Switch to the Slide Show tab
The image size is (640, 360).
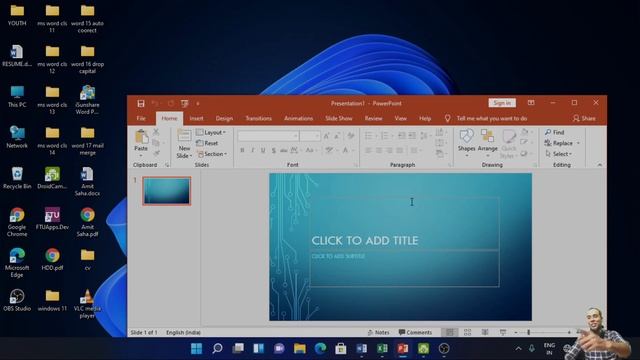(338, 118)
